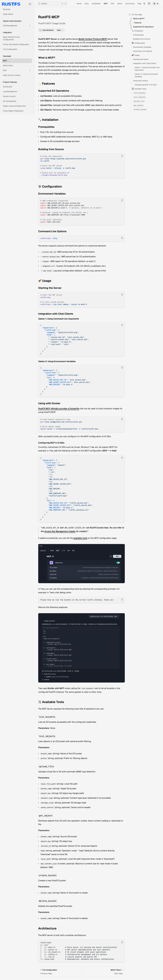Switch to light theme sun icon

[154, 3]
